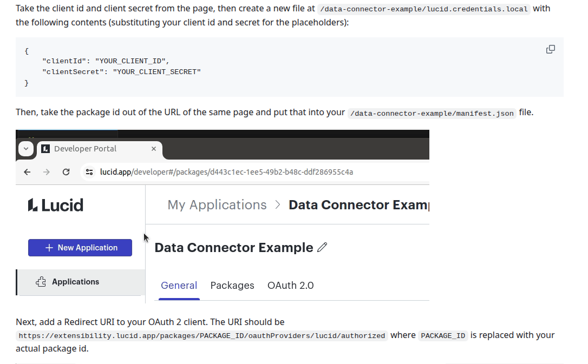Screen dimensions: 588x364
Task: Click the Developer Portal screenshot image
Action: (223, 216)
